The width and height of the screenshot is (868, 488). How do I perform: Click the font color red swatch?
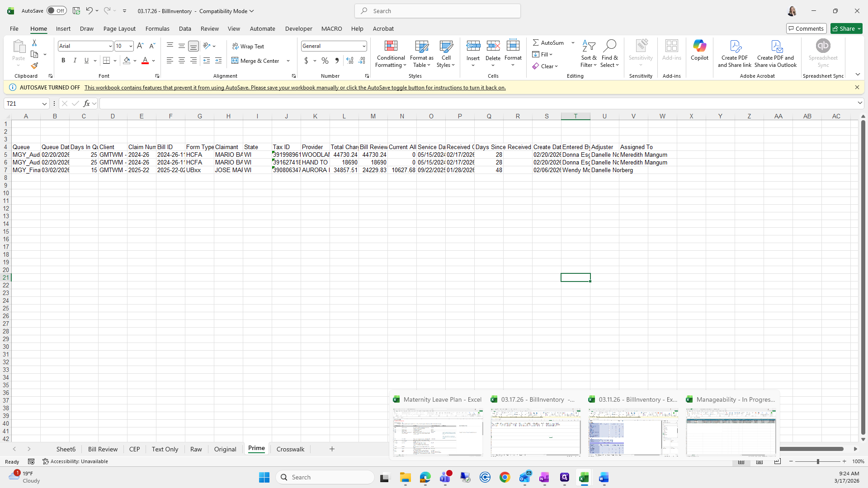(145, 61)
